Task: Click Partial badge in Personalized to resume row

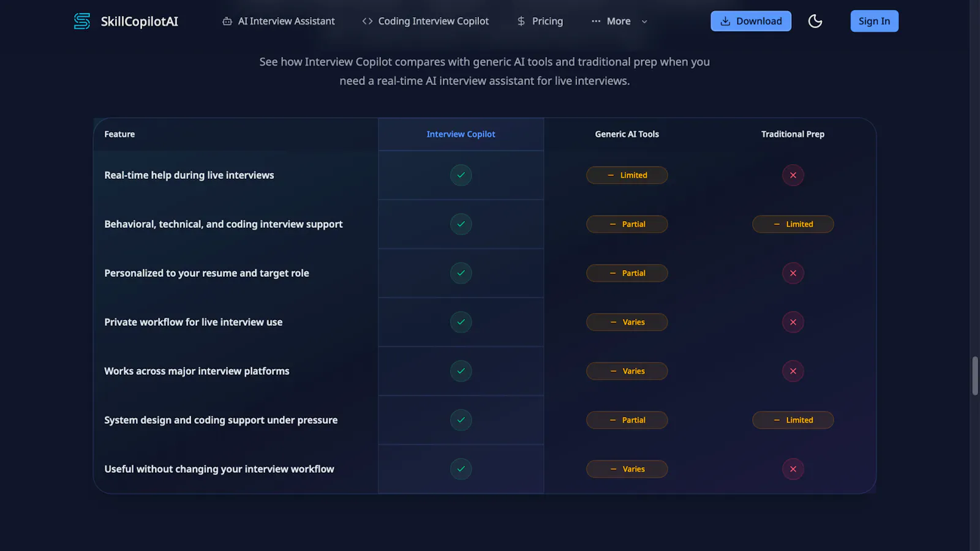Action: tap(627, 273)
